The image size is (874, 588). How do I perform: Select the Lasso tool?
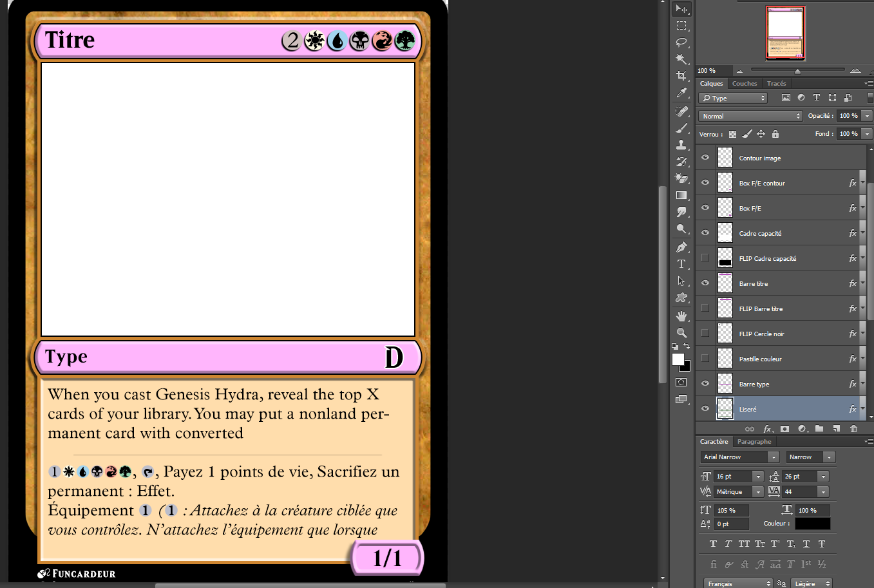pos(681,43)
